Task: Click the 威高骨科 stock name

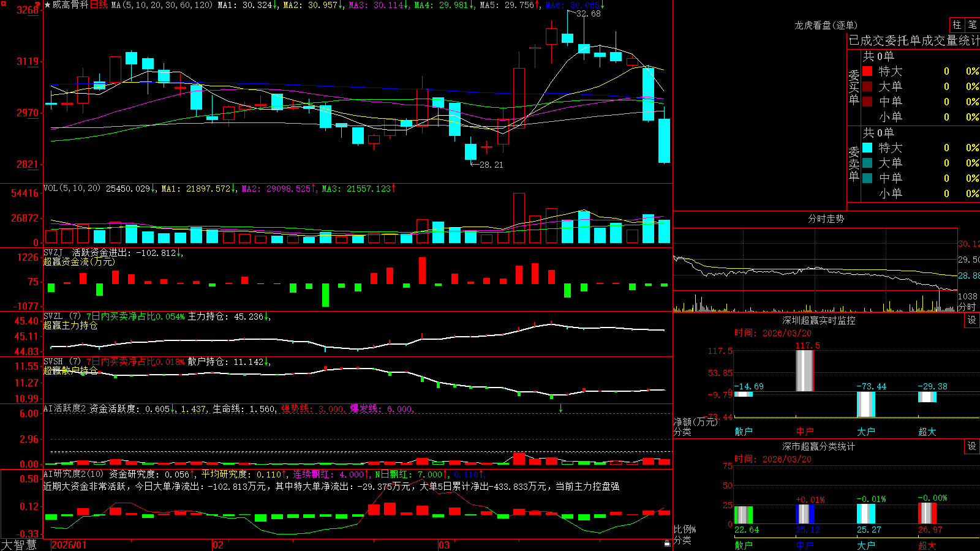Action: coord(70,5)
